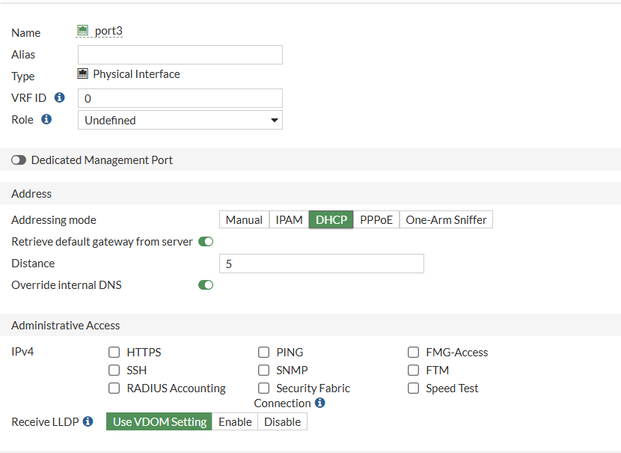Enable the HTTPS access checkbox
This screenshot has width=621, height=453.
click(114, 352)
